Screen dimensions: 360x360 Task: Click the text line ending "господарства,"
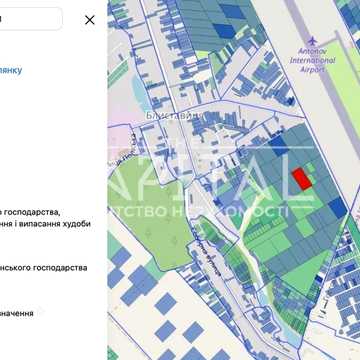coord(30,212)
